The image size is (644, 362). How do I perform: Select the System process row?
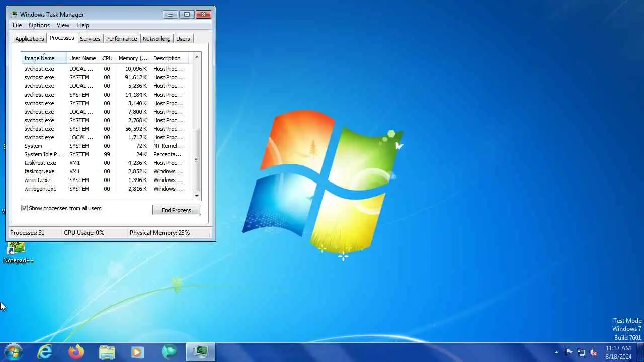point(106,146)
